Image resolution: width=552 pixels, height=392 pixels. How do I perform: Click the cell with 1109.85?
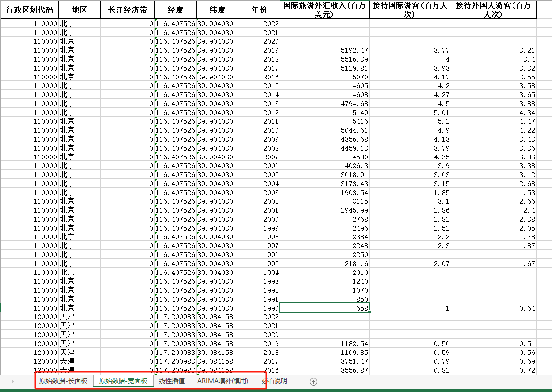click(x=325, y=352)
